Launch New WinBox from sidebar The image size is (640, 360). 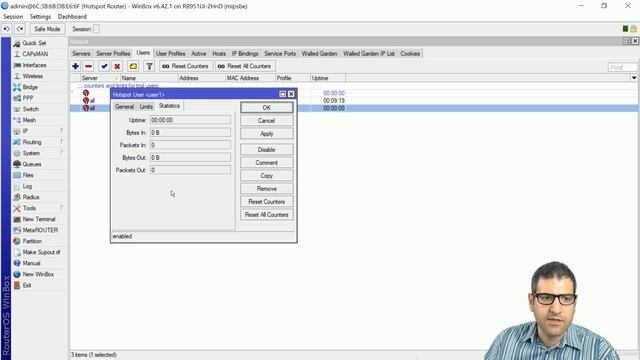click(x=38, y=274)
